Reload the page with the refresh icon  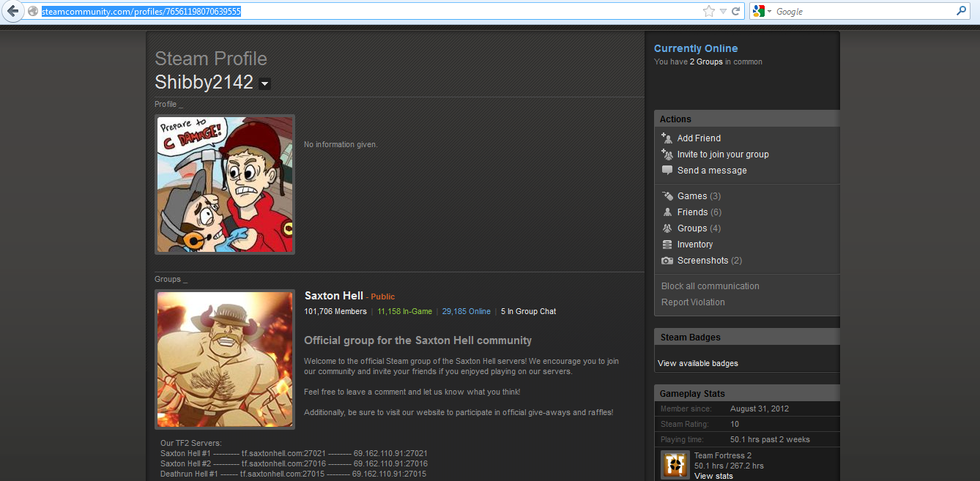coord(735,12)
